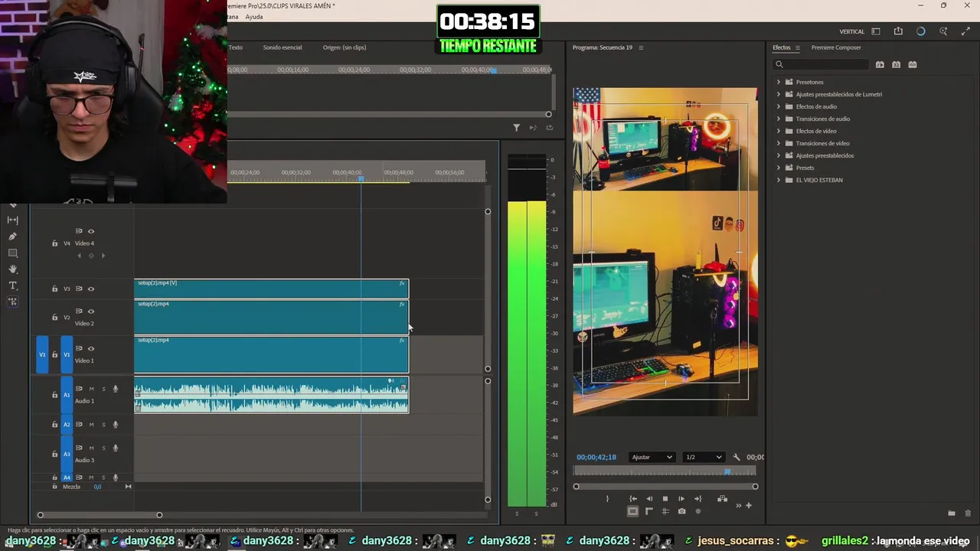Toggle Video 2 track eye visibility
Screen dimensions: 980x551
[91, 311]
